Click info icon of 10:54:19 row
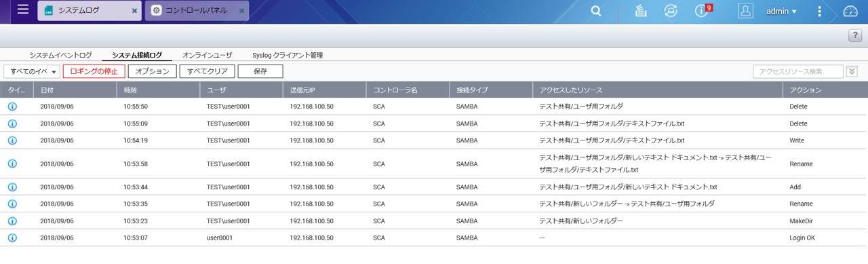The height and width of the screenshot is (264, 868). point(12,140)
